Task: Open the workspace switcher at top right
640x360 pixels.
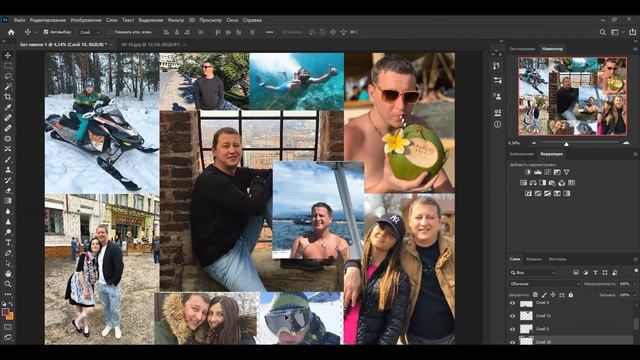Action: pyautogui.click(x=616, y=32)
